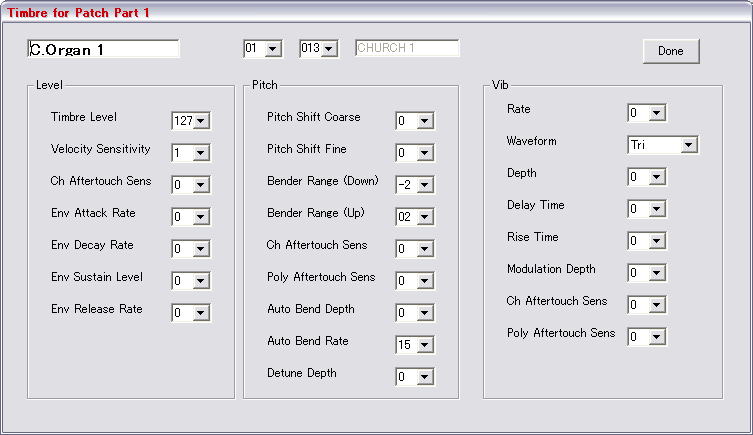753x435 pixels.
Task: Click the C.Organ 1 name field
Action: [x=103, y=49]
